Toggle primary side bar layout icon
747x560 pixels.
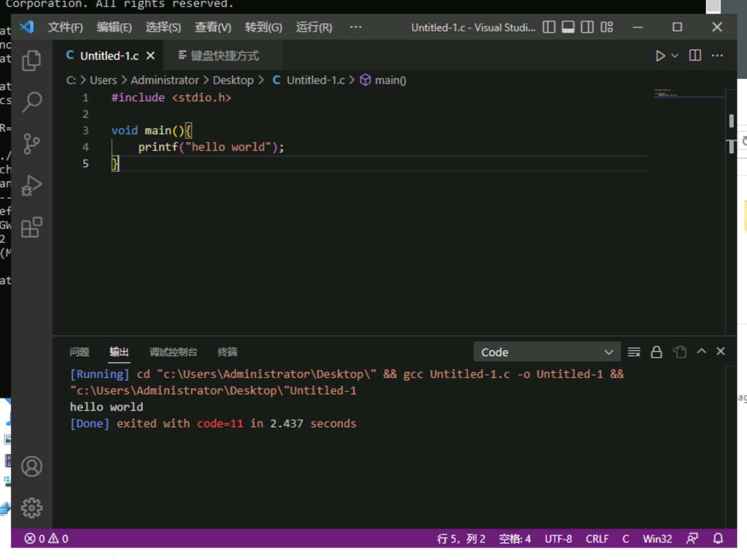(x=549, y=27)
